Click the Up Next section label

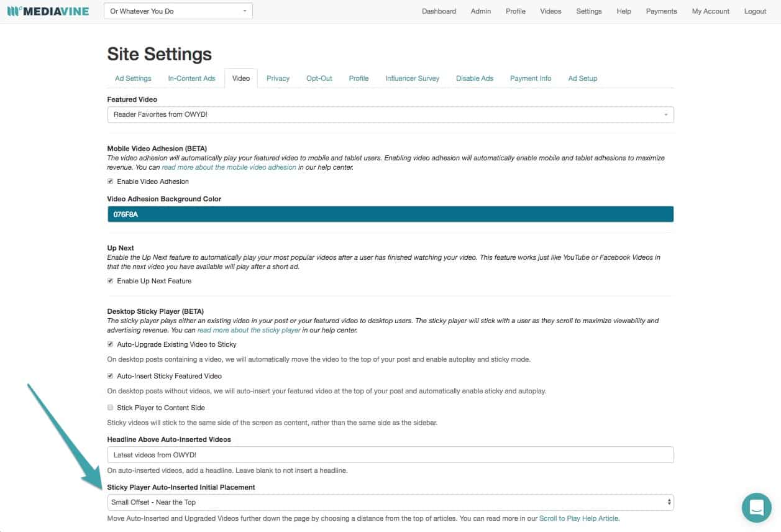click(121, 248)
